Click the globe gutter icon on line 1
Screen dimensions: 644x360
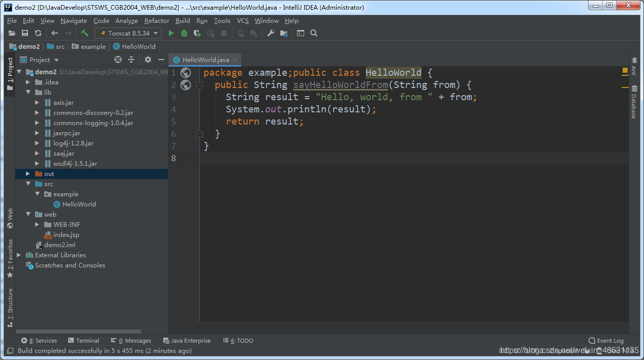coord(186,73)
